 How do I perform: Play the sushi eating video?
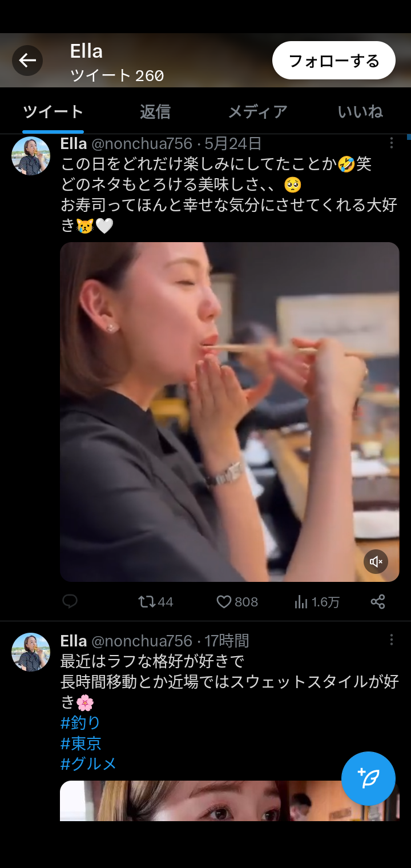pyautogui.click(x=229, y=411)
